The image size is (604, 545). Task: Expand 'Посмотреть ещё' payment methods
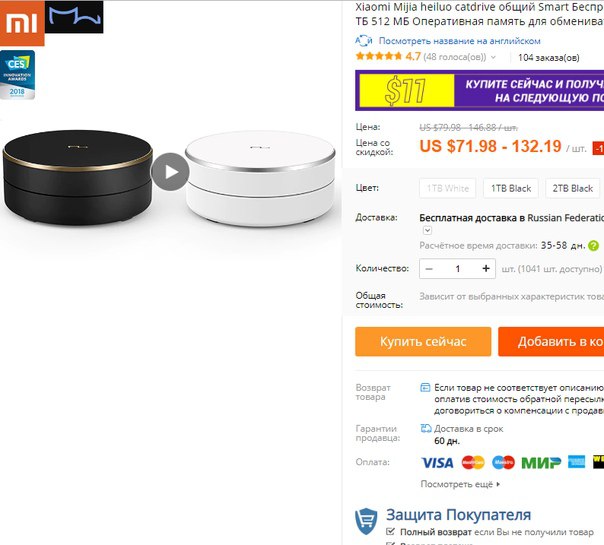point(460,484)
